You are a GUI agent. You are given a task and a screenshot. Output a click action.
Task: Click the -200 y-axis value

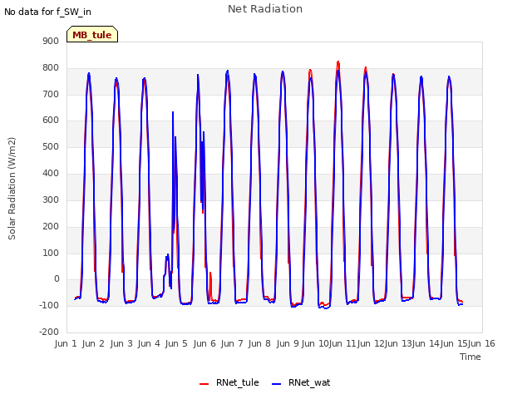(x=49, y=332)
